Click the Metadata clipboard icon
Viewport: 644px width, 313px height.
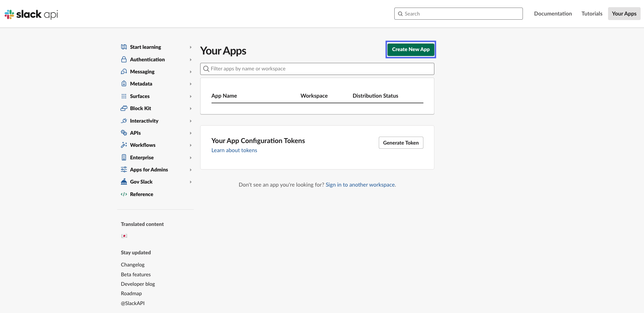[x=124, y=84]
